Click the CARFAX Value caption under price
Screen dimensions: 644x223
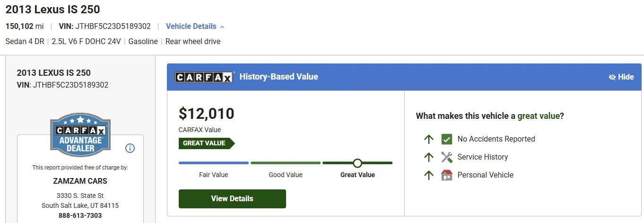(x=200, y=130)
